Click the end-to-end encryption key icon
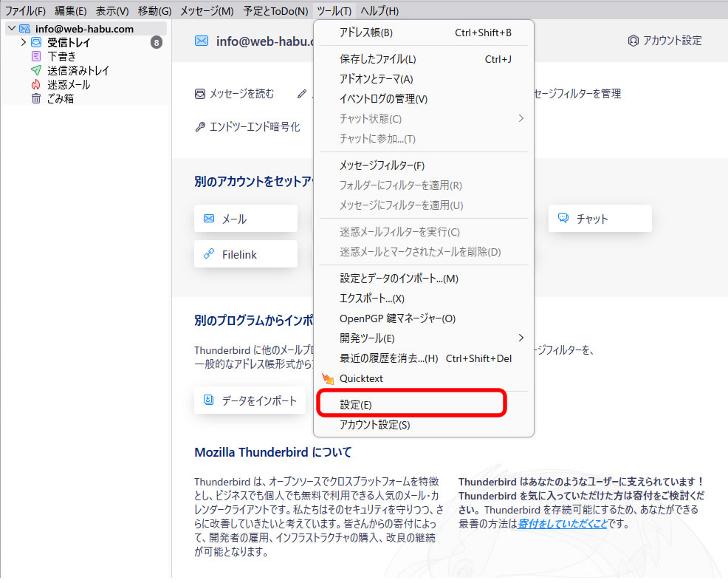728x583 pixels. pos(200,127)
